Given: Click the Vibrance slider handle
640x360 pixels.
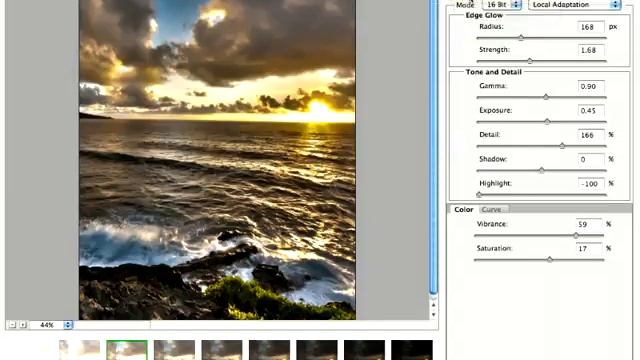Looking at the screenshot, I should pyautogui.click(x=576, y=235).
